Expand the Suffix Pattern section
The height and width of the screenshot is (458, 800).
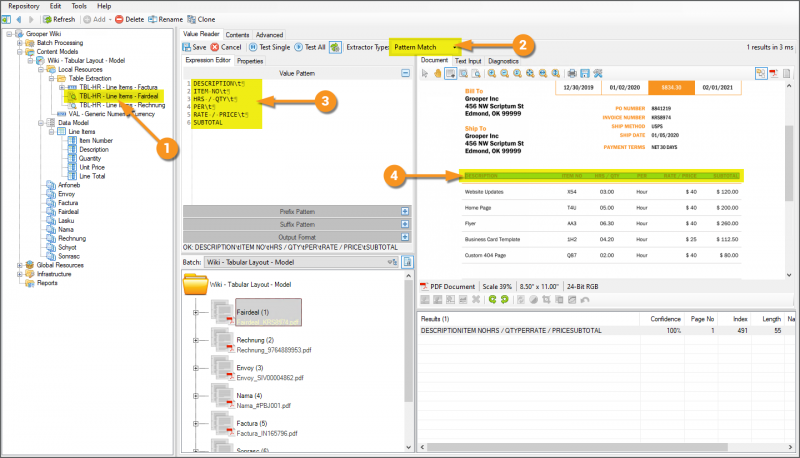(405, 224)
